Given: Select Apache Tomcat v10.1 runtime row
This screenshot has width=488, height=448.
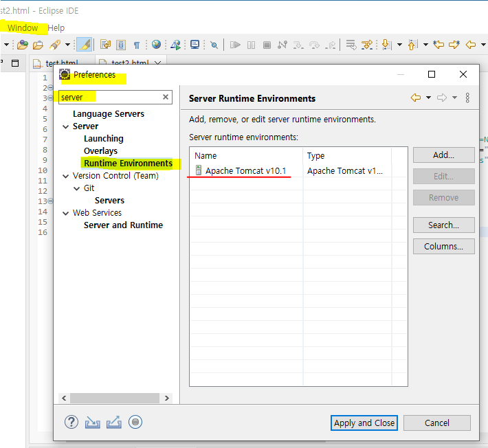Looking at the screenshot, I should (298, 171).
